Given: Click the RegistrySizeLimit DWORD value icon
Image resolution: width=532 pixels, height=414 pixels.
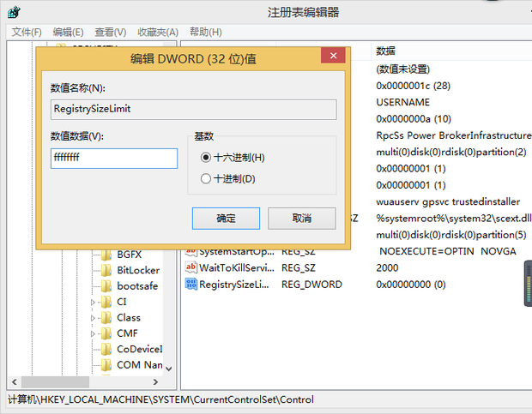Looking at the screenshot, I should [191, 285].
